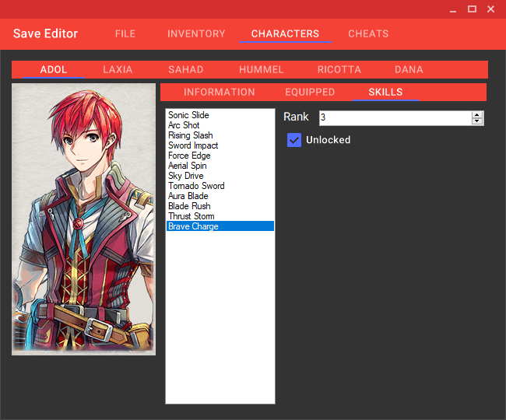Choose Tornado Sword skill
Screen dimensions: 506x420
click(220, 186)
